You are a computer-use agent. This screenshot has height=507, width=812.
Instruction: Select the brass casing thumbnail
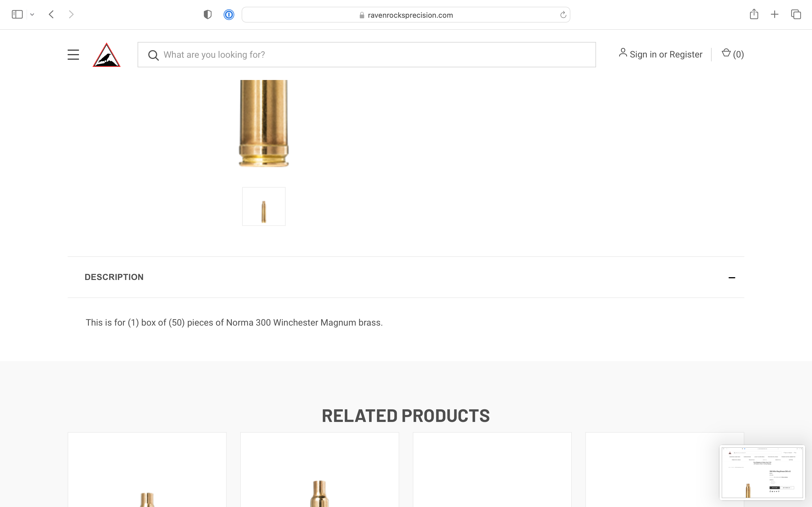click(x=264, y=206)
